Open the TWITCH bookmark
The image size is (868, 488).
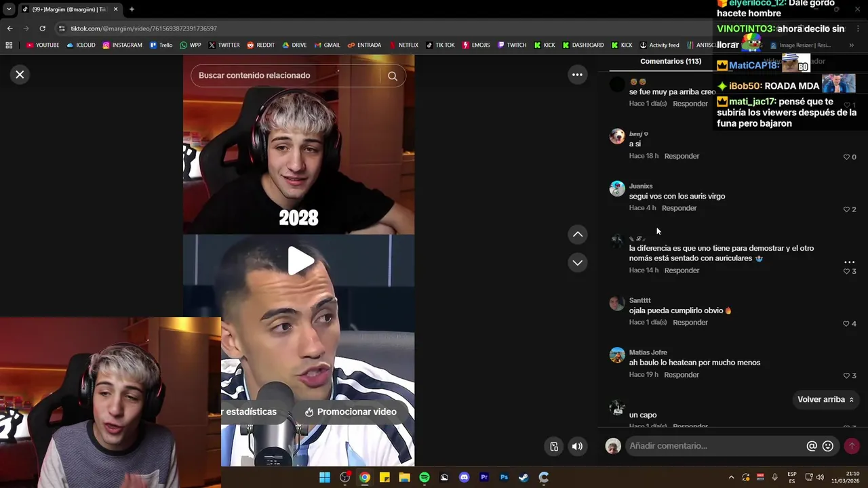(512, 45)
